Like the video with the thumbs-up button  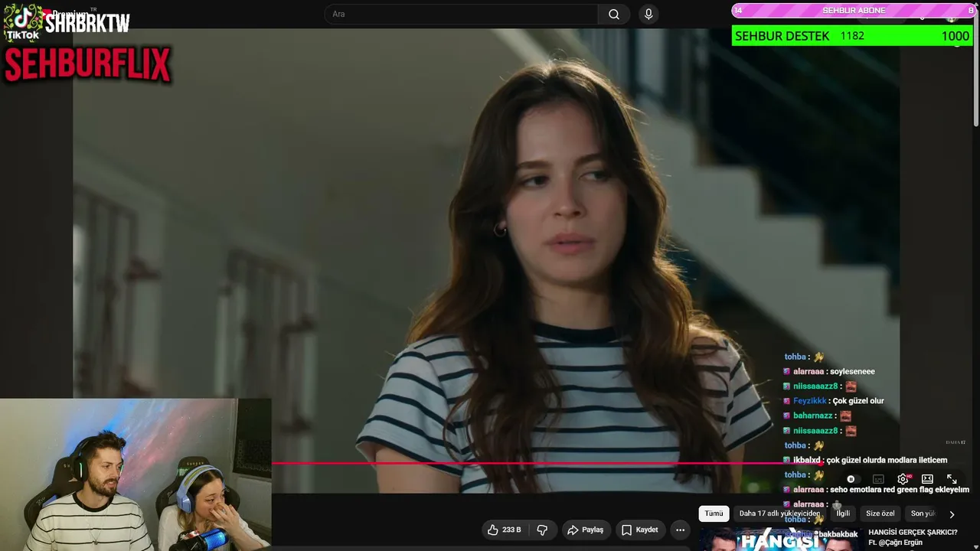pyautogui.click(x=504, y=530)
